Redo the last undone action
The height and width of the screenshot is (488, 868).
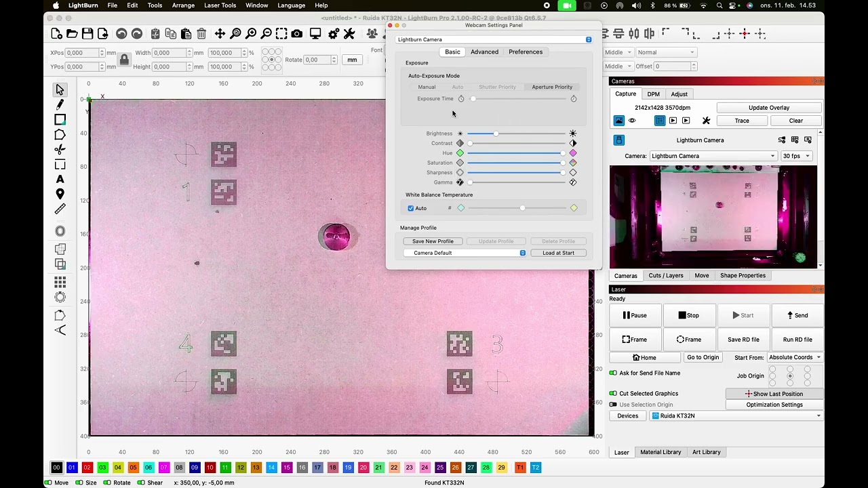[137, 34]
